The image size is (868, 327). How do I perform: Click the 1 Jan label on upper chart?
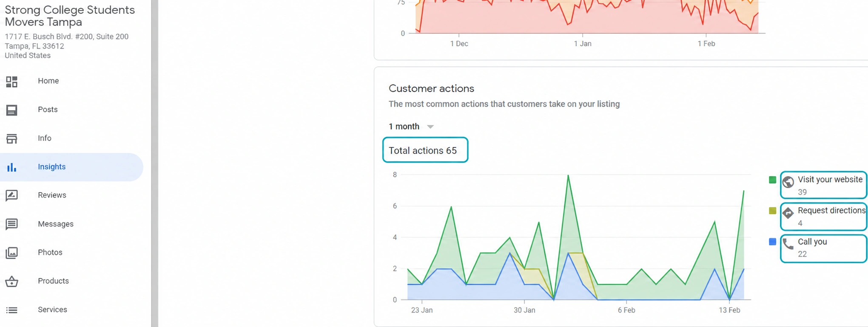tap(583, 44)
